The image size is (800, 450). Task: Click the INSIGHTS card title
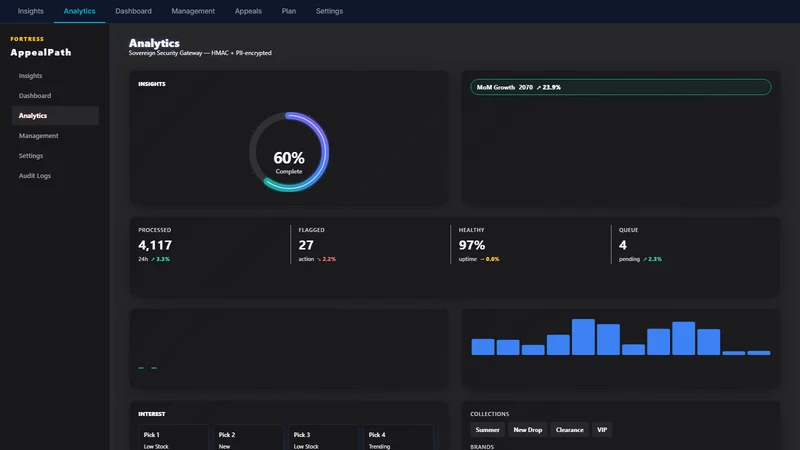pyautogui.click(x=152, y=84)
